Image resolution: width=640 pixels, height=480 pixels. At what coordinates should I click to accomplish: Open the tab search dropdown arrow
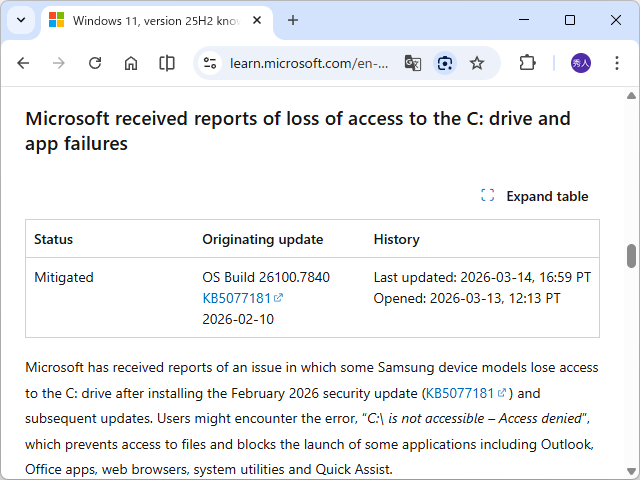click(x=21, y=20)
